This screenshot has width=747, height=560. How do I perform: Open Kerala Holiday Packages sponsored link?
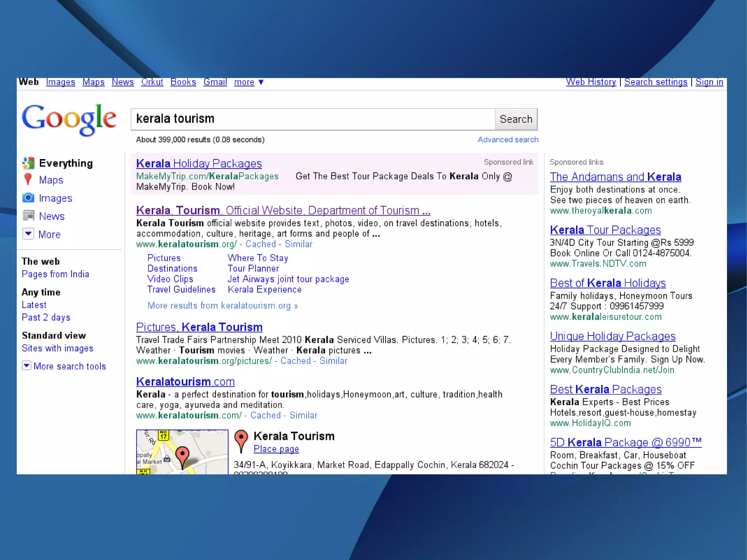point(199,163)
